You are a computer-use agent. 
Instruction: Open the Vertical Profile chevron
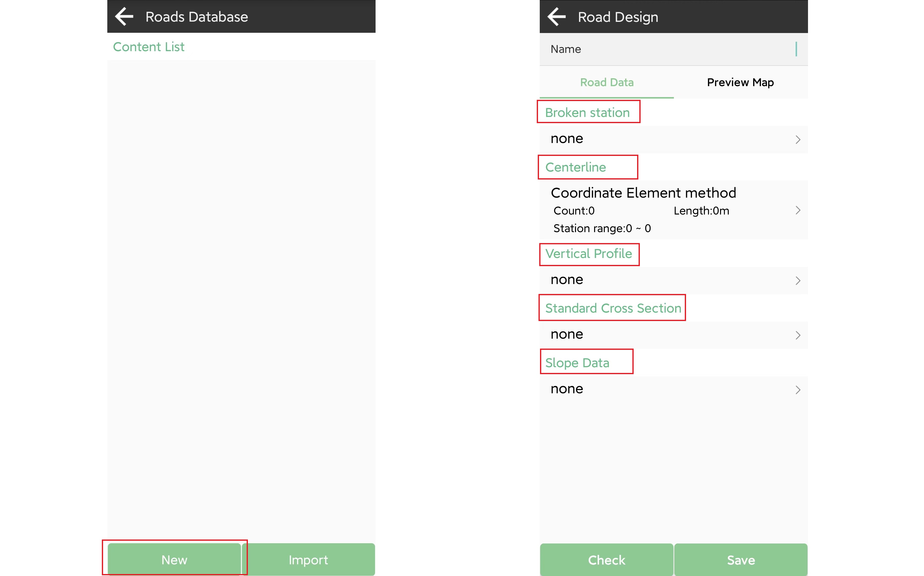click(798, 281)
